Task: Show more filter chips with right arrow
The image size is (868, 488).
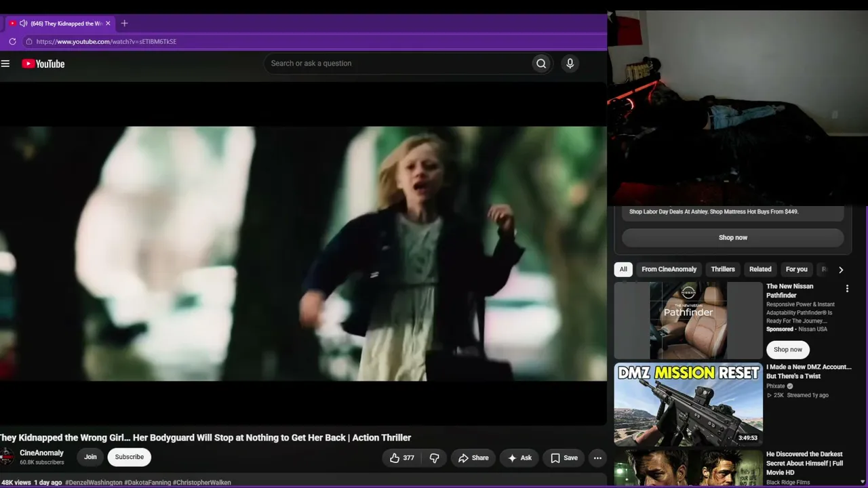Action: click(x=841, y=270)
